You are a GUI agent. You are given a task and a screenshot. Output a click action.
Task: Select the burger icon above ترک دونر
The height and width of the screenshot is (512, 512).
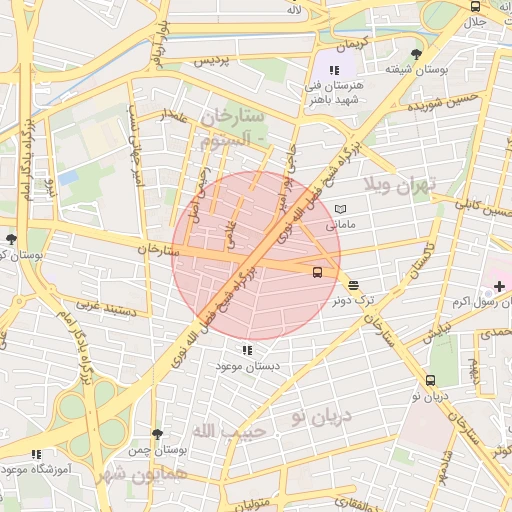click(x=353, y=286)
